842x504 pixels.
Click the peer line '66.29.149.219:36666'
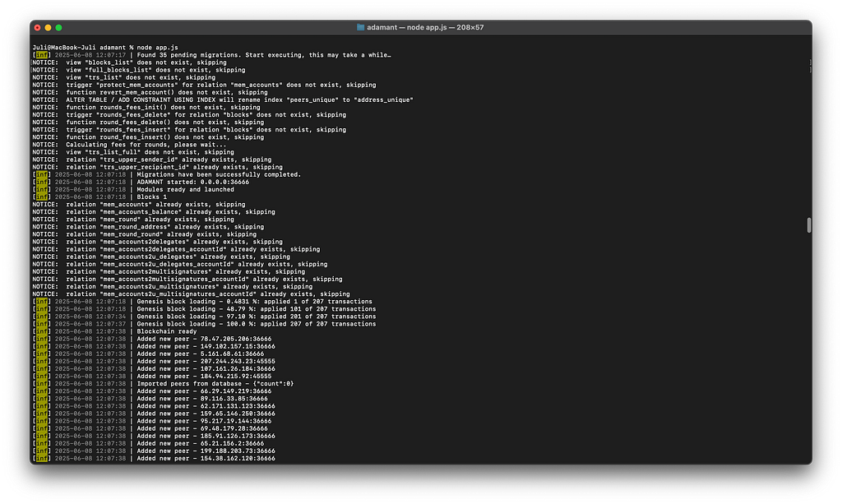pyautogui.click(x=152, y=392)
